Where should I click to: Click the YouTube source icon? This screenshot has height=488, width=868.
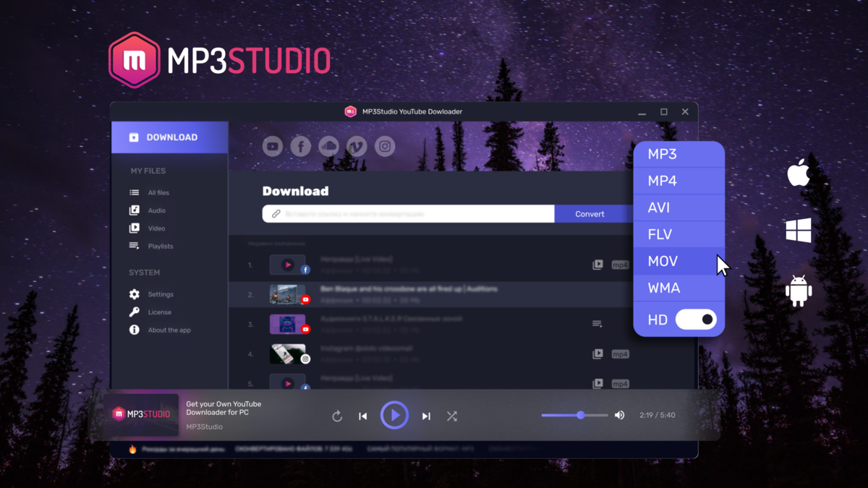coord(273,147)
